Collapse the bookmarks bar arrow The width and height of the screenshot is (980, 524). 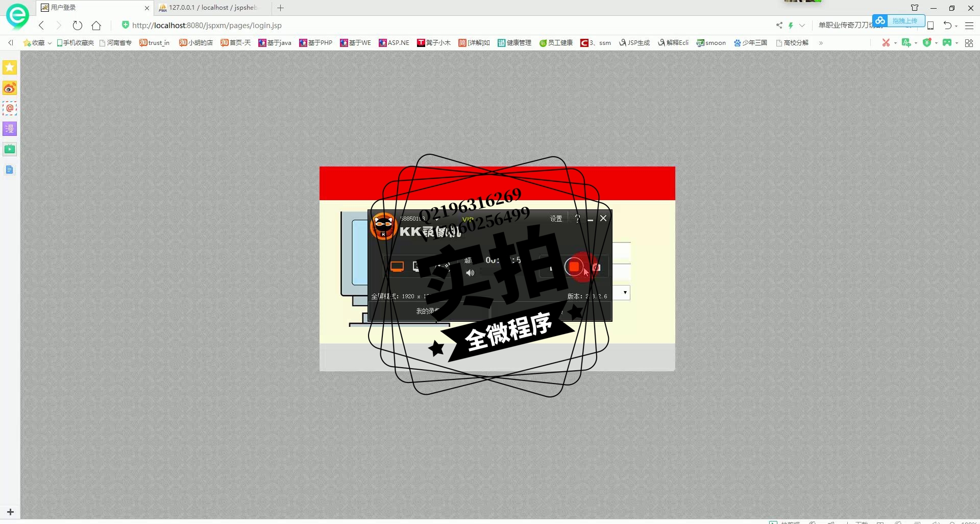(x=10, y=43)
